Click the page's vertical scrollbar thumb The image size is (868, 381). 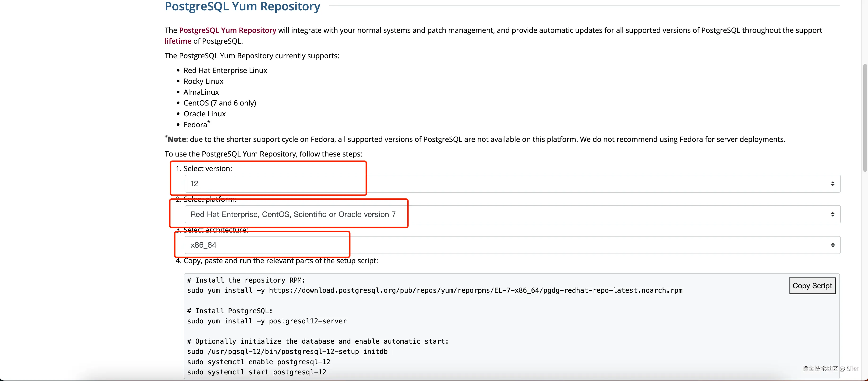coord(865,118)
